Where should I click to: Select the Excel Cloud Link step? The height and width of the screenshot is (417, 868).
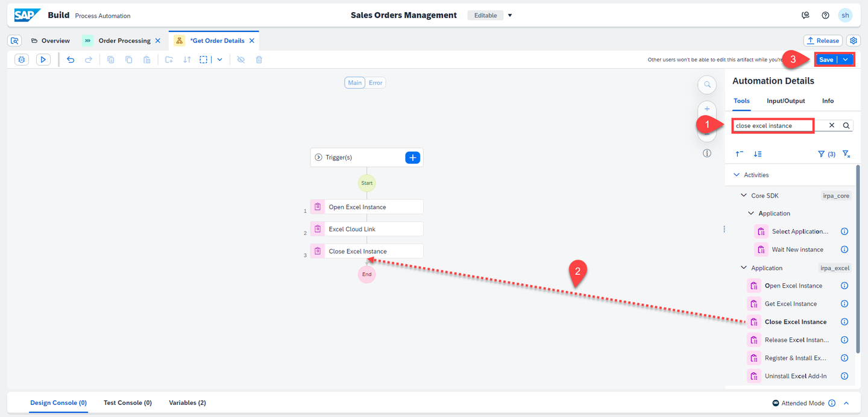pyautogui.click(x=366, y=229)
